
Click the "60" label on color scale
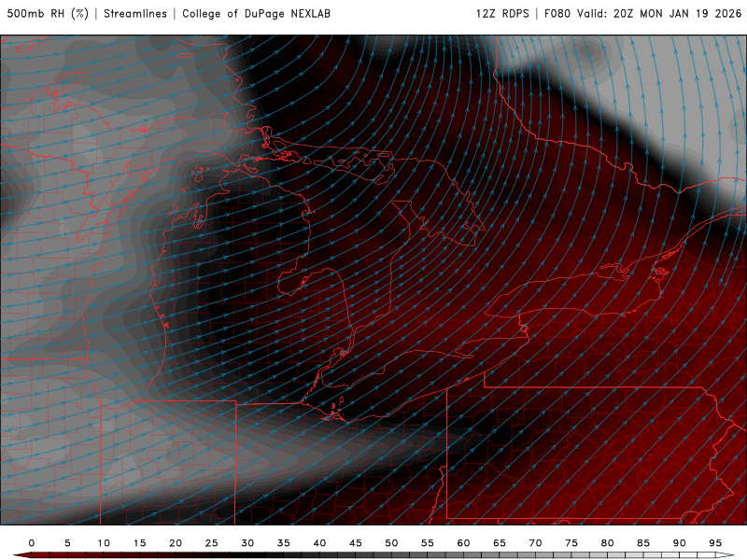463,543
